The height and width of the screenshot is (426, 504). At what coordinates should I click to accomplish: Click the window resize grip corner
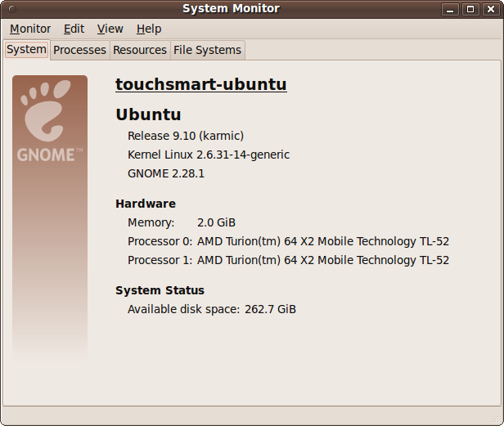[497, 419]
